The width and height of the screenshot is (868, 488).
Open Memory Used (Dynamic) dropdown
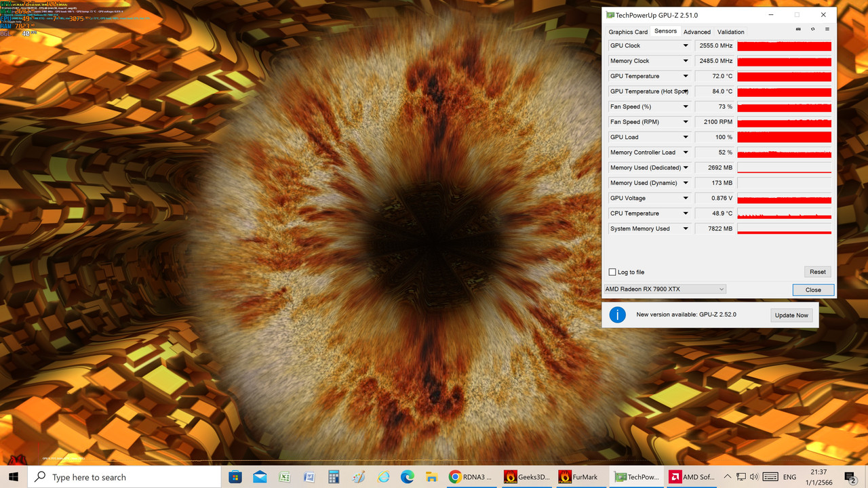pos(686,183)
